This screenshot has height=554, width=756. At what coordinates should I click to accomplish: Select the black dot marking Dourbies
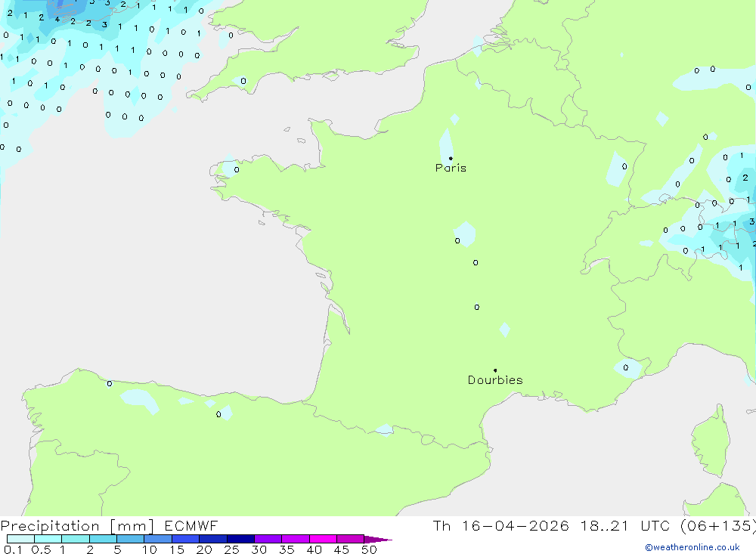coord(495,370)
